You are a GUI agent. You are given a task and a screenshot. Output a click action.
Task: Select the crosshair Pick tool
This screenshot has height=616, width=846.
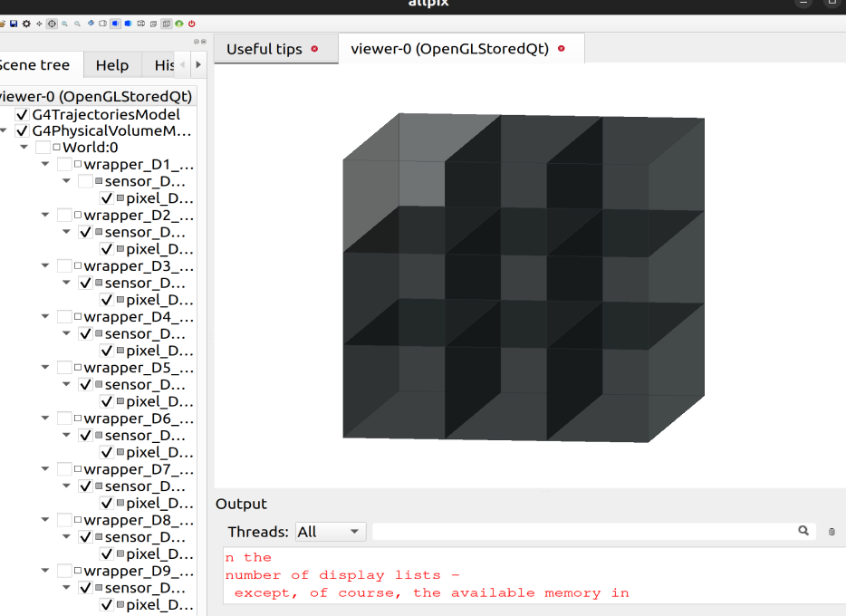pyautogui.click(x=52, y=23)
